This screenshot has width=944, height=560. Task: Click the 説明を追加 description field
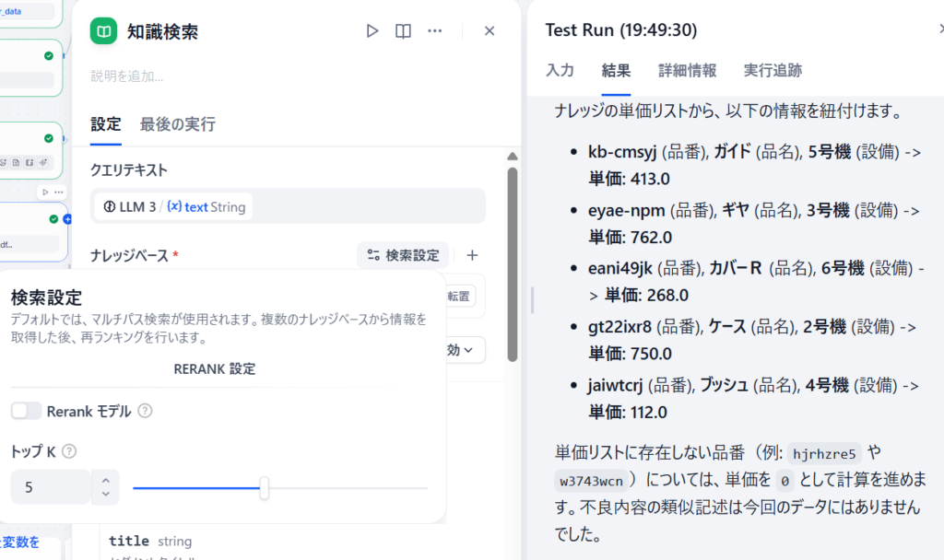point(127,76)
